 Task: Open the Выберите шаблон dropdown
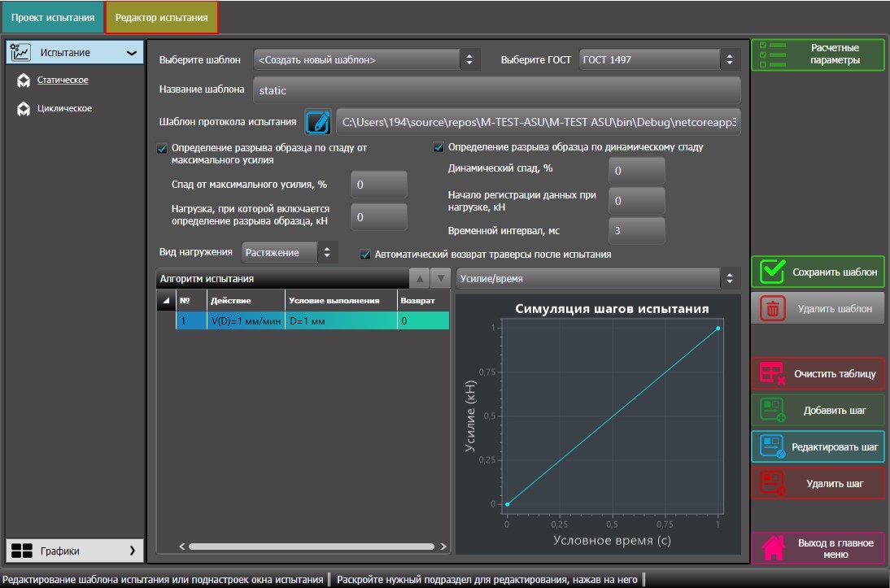click(367, 59)
